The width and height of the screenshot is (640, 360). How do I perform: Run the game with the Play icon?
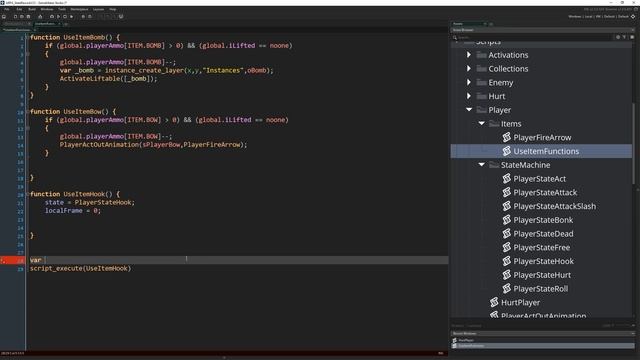(x=58, y=17)
